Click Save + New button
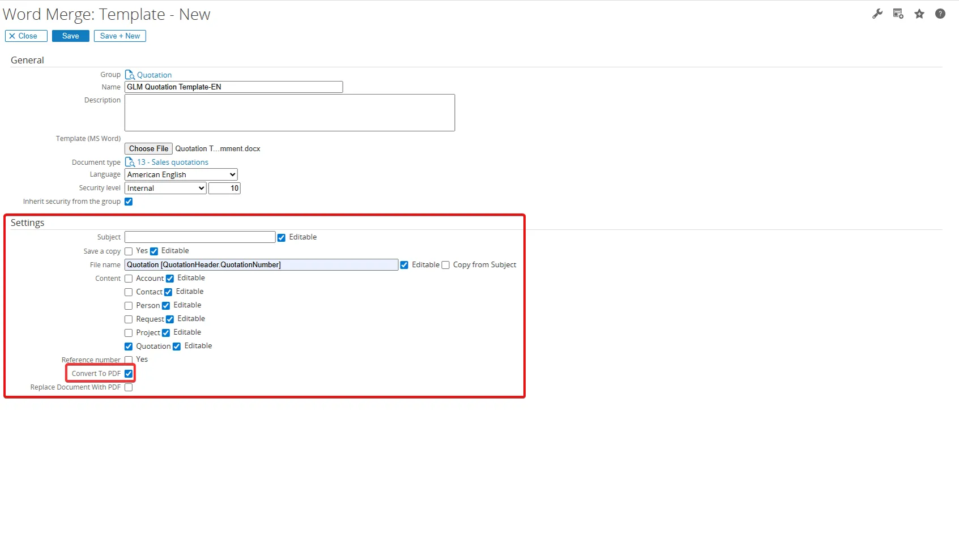The height and width of the screenshot is (560, 959). tap(120, 36)
